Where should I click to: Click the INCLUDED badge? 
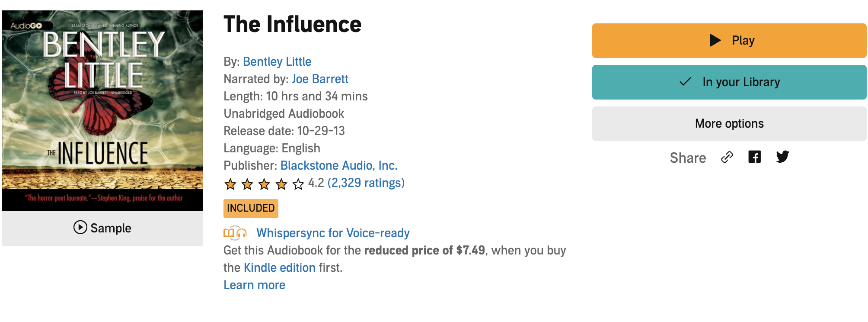[x=251, y=208]
